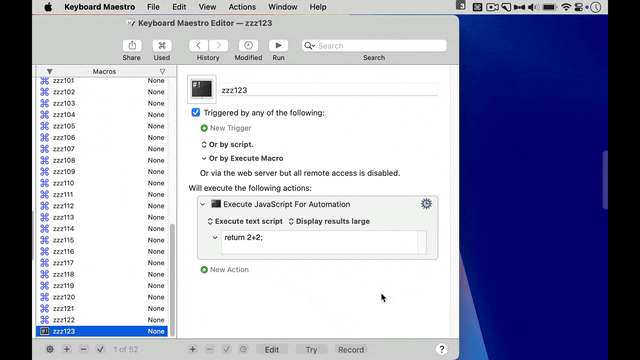The image size is (640, 360).
Task: Toggle action enabled checkmark in editor footer
Action: (227, 349)
